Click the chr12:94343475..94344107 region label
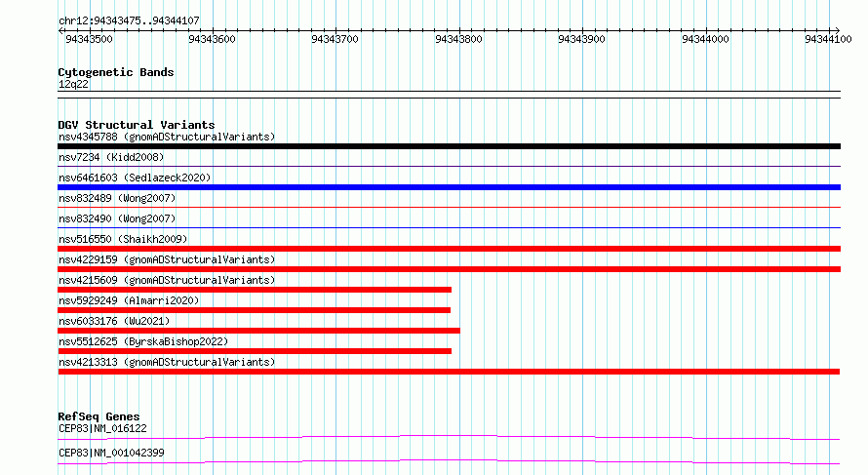Screen dimensions: 868x475 pos(129,21)
